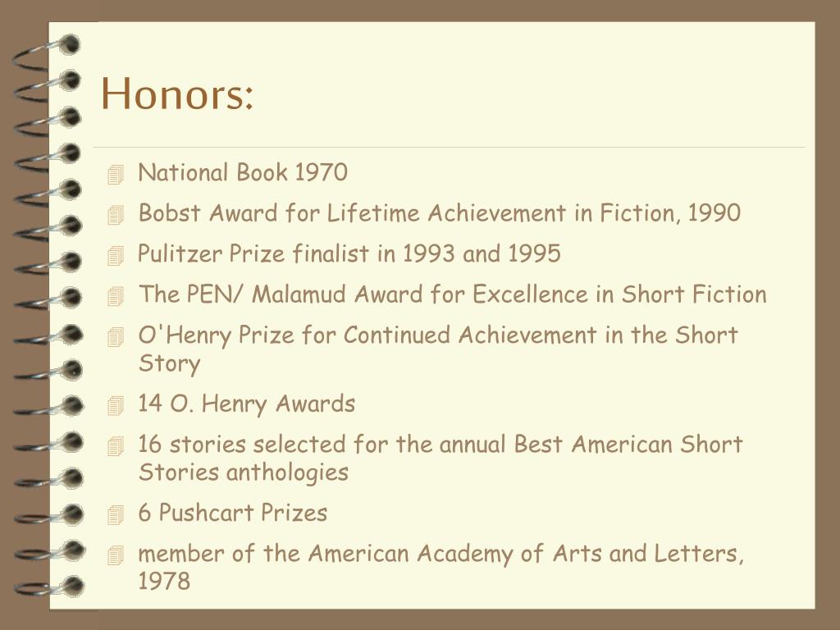The width and height of the screenshot is (840, 630).
Task: Select the bullet icon next to O'Henry Prize
Action: pyautogui.click(x=115, y=337)
